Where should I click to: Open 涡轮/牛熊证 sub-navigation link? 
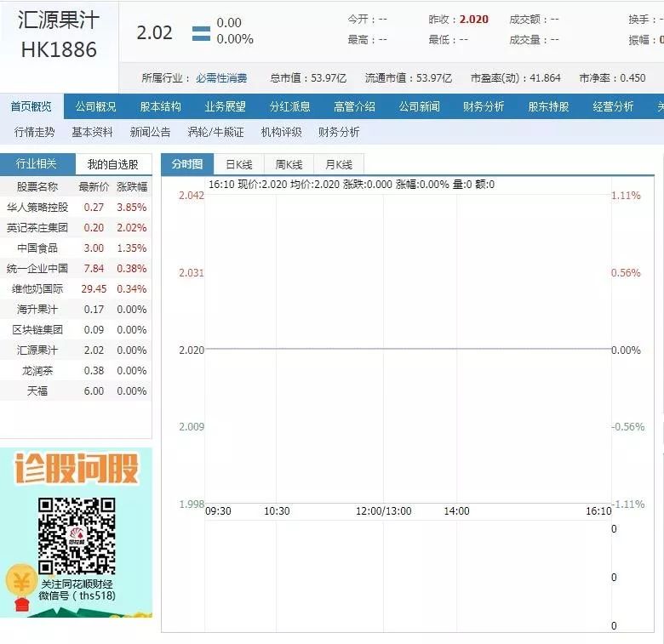coord(215,132)
